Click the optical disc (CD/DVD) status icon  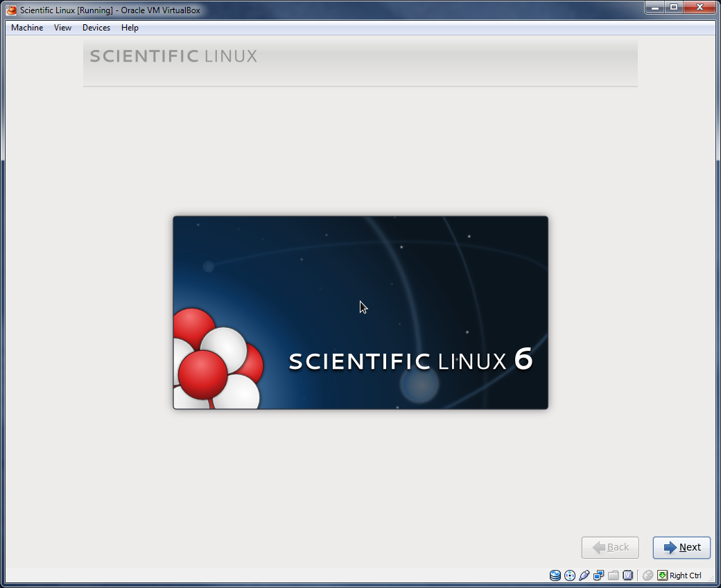(x=570, y=575)
